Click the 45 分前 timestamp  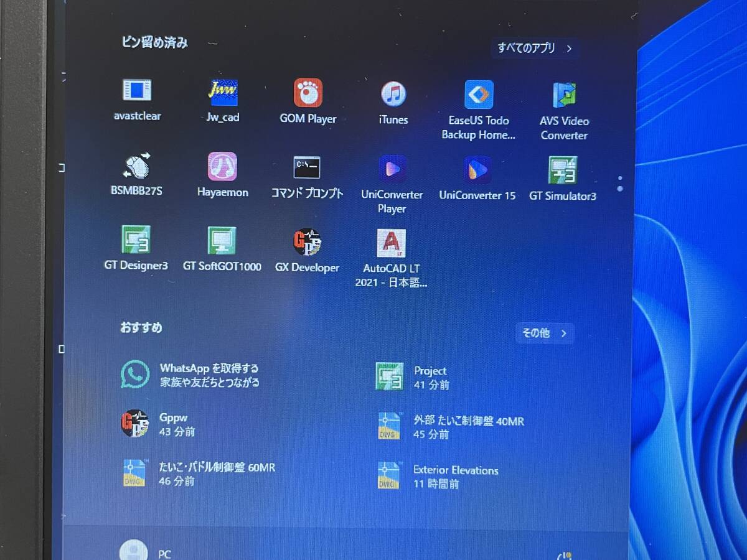tap(431, 434)
